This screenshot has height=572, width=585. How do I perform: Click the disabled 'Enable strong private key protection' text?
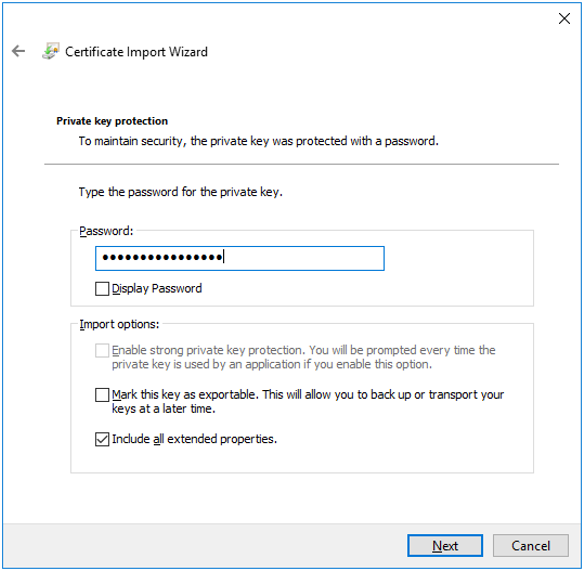[x=304, y=357]
